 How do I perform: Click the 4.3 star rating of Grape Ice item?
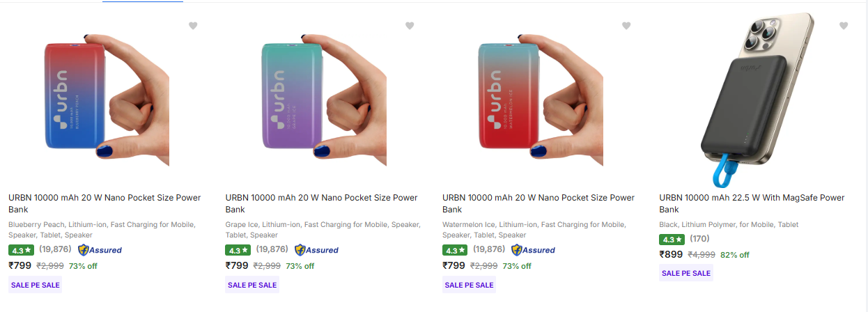coord(238,250)
